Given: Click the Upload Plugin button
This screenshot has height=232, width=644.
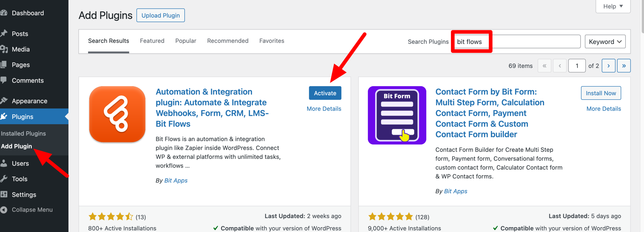Looking at the screenshot, I should [x=160, y=15].
